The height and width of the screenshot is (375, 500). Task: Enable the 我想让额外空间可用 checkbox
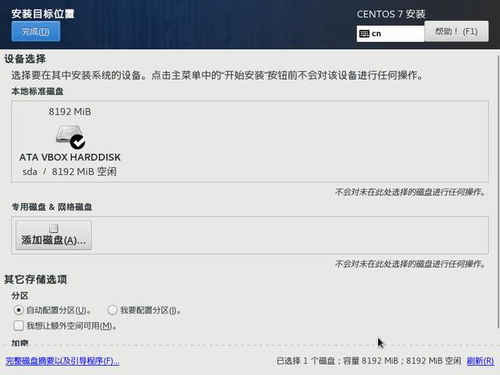coord(19,325)
